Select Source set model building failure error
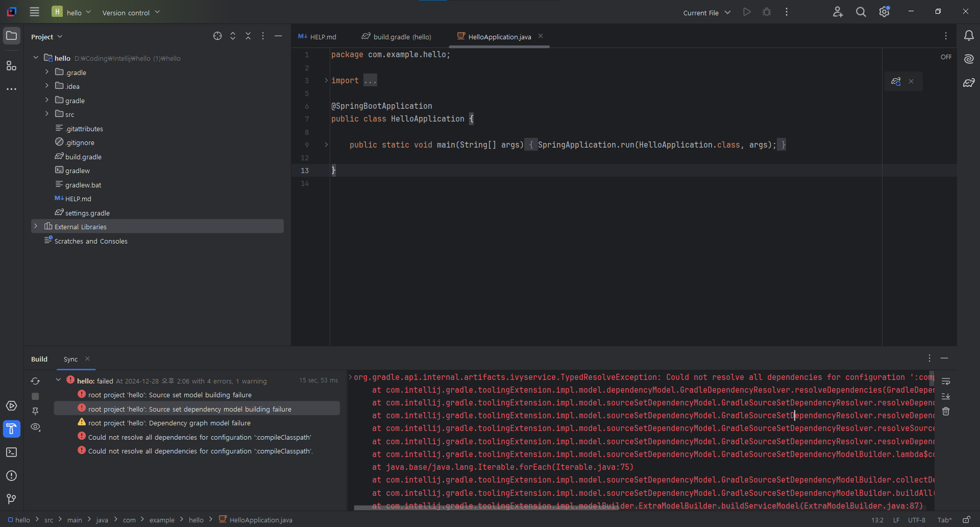The image size is (980, 527). click(169, 395)
